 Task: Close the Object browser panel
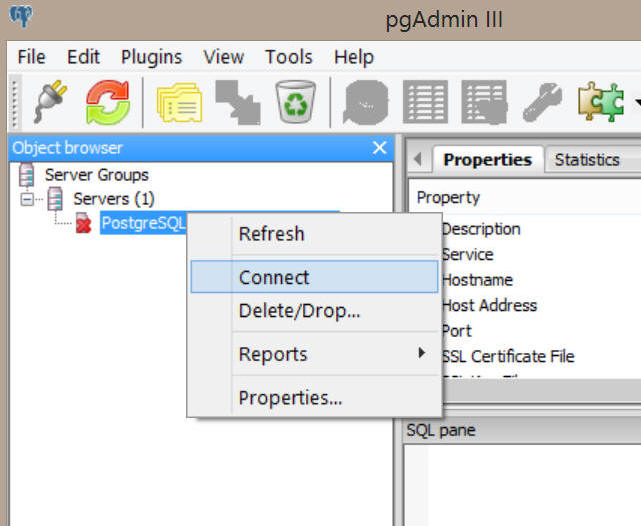coord(380,148)
